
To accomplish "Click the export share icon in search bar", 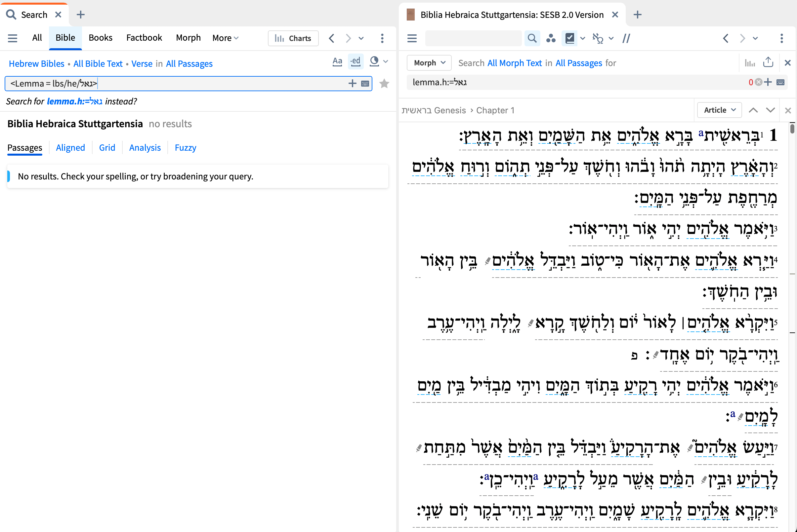I will point(768,63).
